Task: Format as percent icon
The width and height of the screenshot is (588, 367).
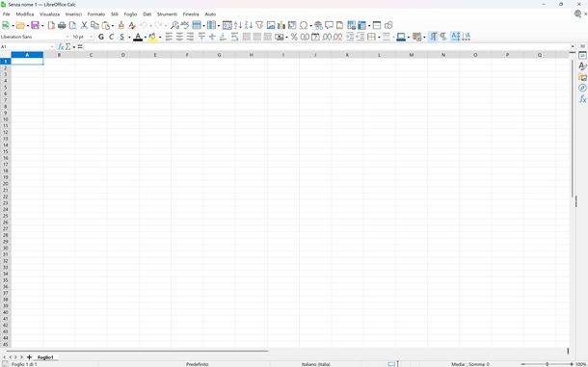Action: (294, 37)
